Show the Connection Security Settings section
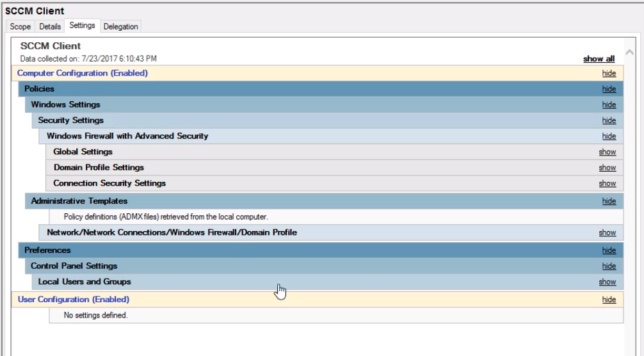The width and height of the screenshot is (644, 356). [608, 183]
